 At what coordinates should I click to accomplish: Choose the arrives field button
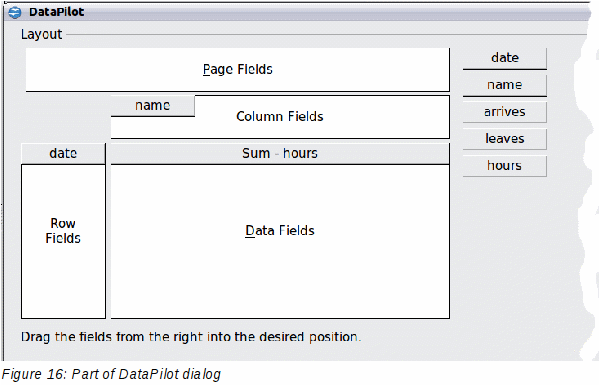pyautogui.click(x=505, y=112)
